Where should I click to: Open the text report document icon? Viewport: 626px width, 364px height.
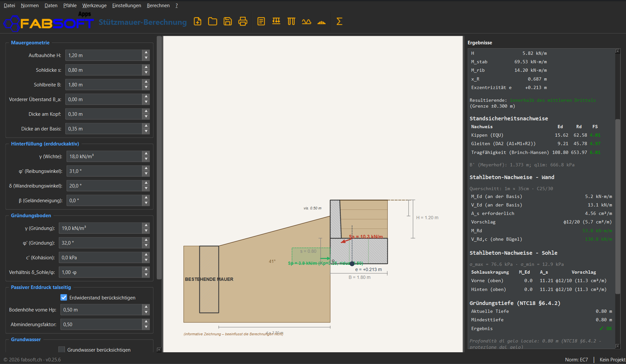pyautogui.click(x=261, y=22)
